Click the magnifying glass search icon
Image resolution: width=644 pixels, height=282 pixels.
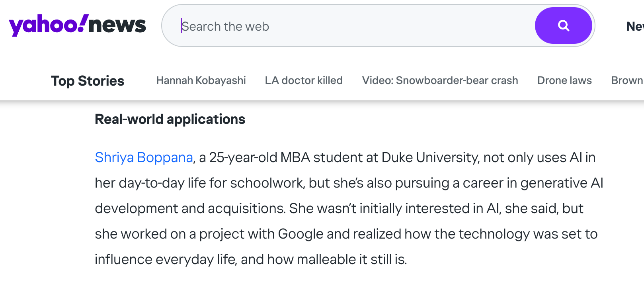click(563, 25)
